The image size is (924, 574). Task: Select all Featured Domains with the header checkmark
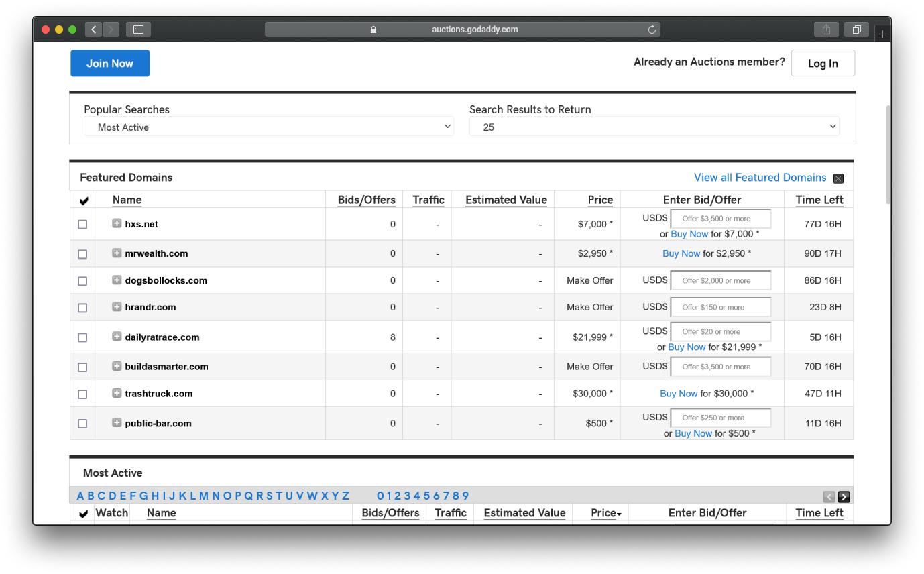84,200
